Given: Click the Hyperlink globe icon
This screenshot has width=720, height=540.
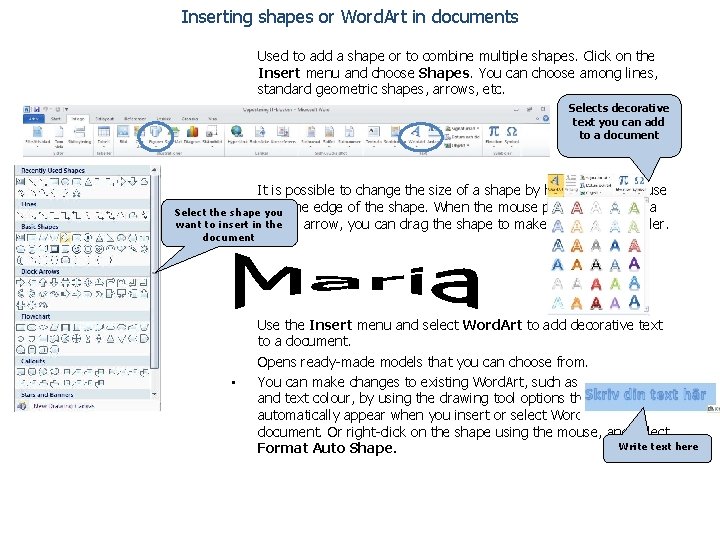Looking at the screenshot, I should pyautogui.click(x=236, y=134).
